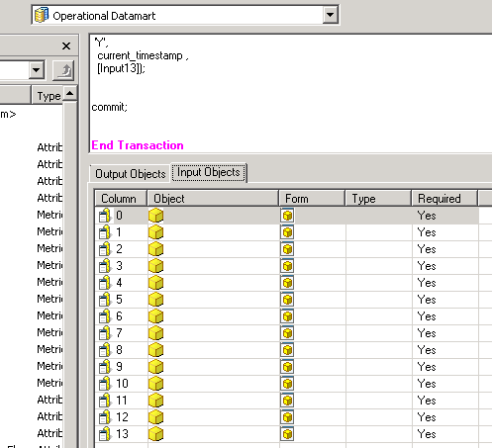
Task: Select the Input Objects tab
Action: [x=209, y=172]
